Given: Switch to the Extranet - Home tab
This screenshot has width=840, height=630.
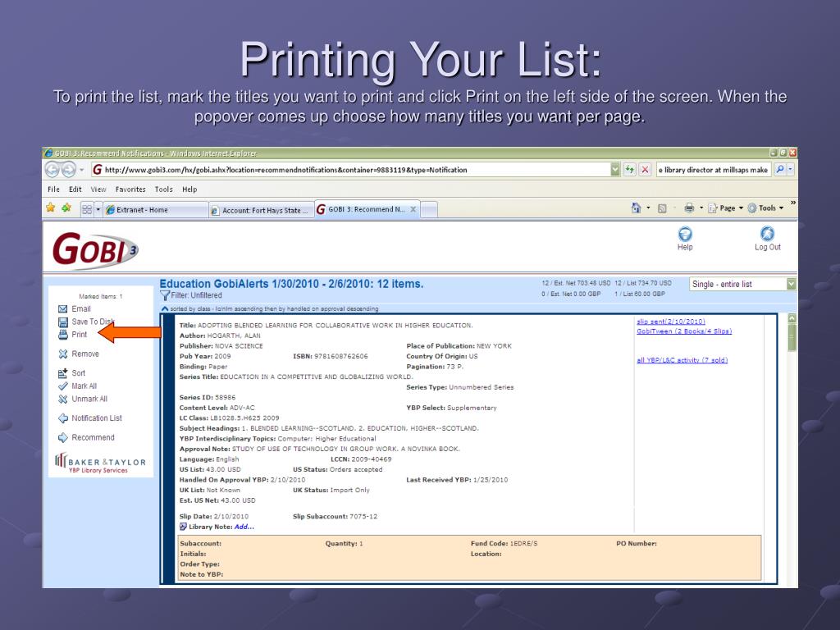Looking at the screenshot, I should click(x=155, y=210).
